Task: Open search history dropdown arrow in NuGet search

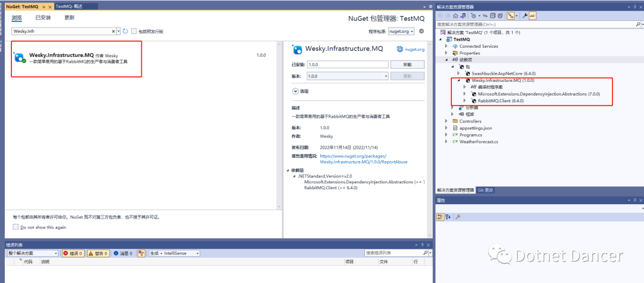Action: tap(119, 31)
